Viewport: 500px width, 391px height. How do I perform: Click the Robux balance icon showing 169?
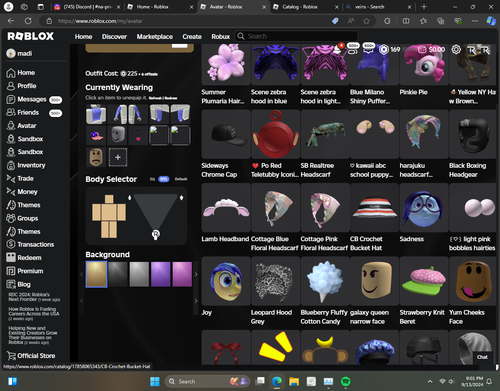pos(384,50)
